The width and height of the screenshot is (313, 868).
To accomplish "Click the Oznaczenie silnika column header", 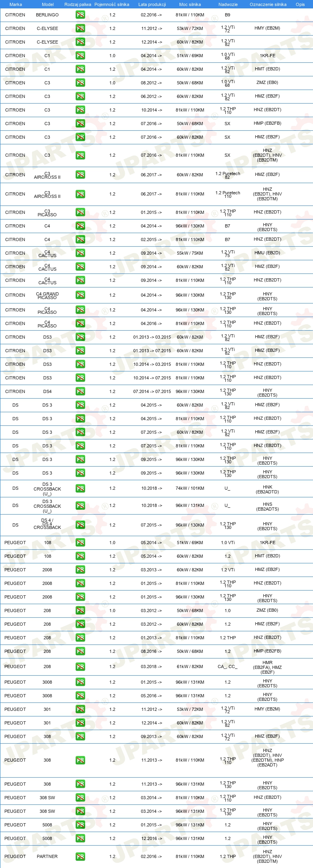I will point(268,4).
